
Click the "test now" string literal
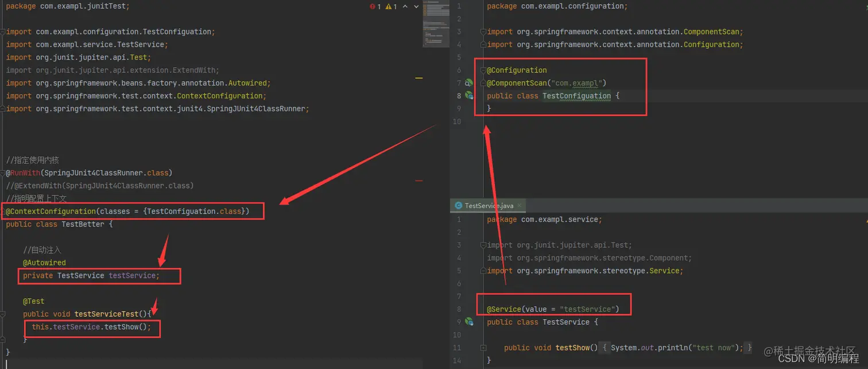pos(714,348)
